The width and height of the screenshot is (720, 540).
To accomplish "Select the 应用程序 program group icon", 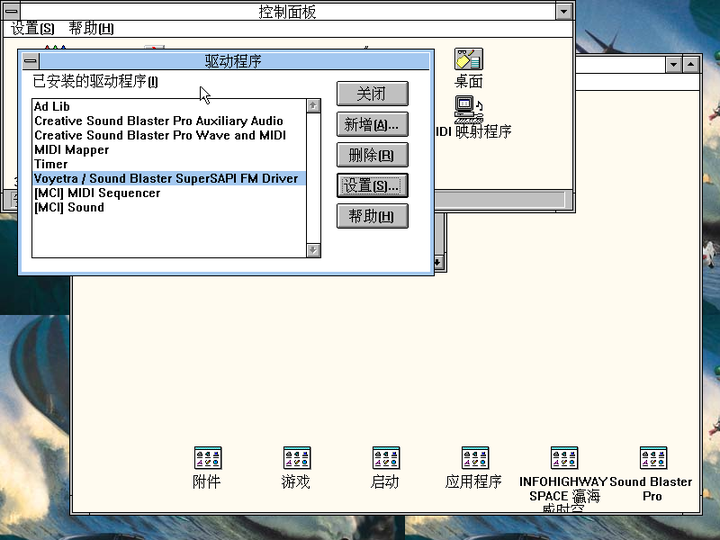I will (x=474, y=458).
